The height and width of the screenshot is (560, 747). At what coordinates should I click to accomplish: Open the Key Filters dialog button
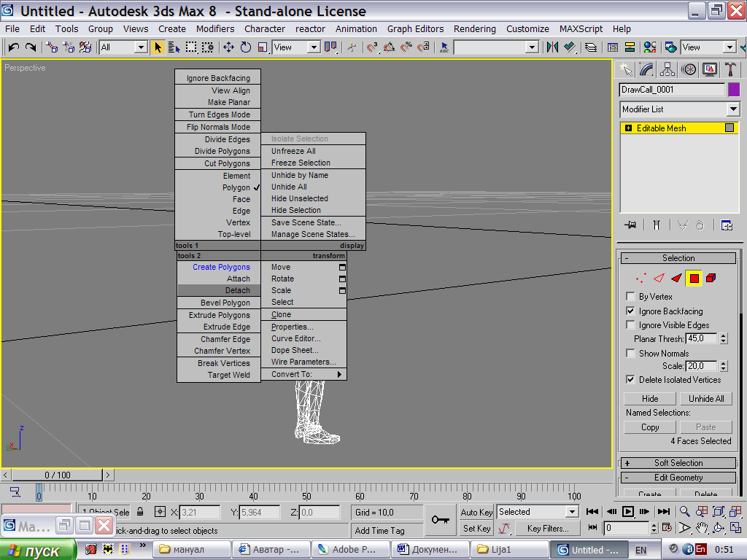pos(548,529)
